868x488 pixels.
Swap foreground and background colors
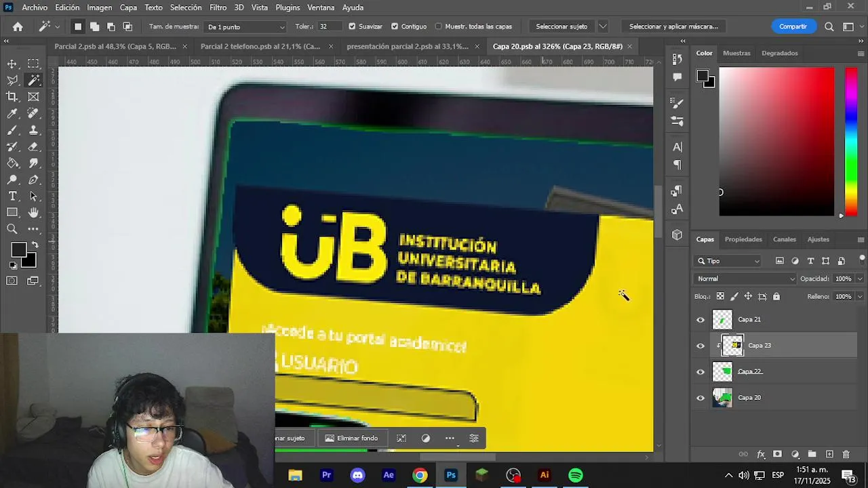point(35,245)
